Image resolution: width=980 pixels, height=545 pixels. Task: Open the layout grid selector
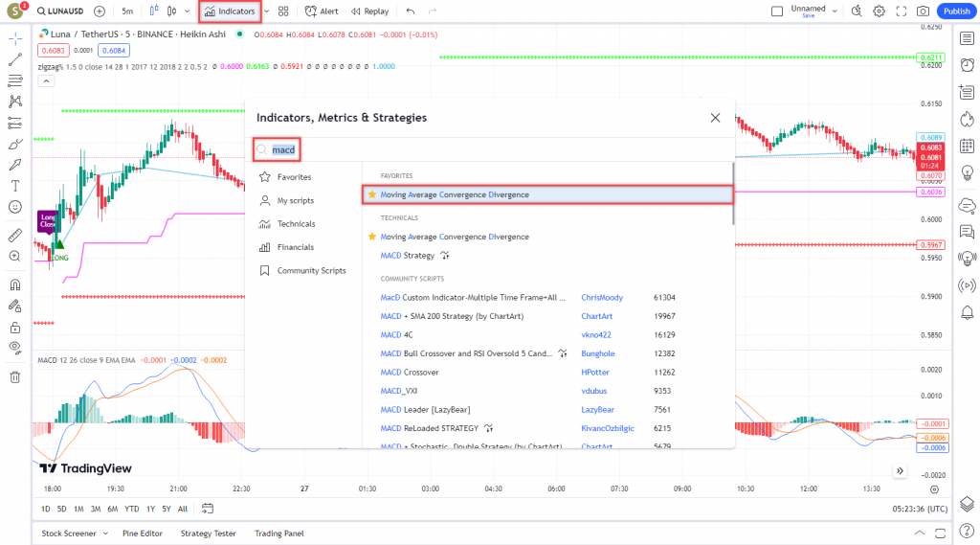coord(283,11)
